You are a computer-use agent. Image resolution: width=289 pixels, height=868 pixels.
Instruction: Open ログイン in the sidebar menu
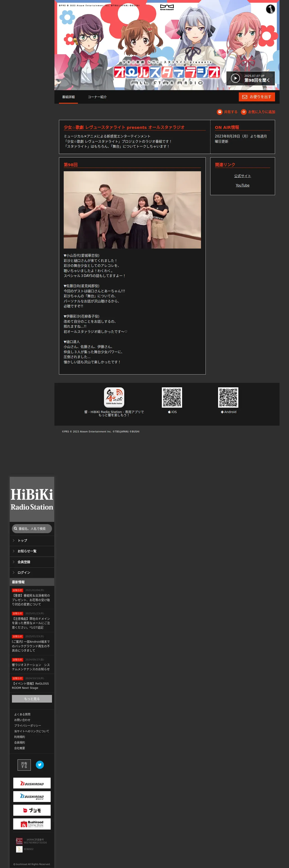click(x=32, y=573)
